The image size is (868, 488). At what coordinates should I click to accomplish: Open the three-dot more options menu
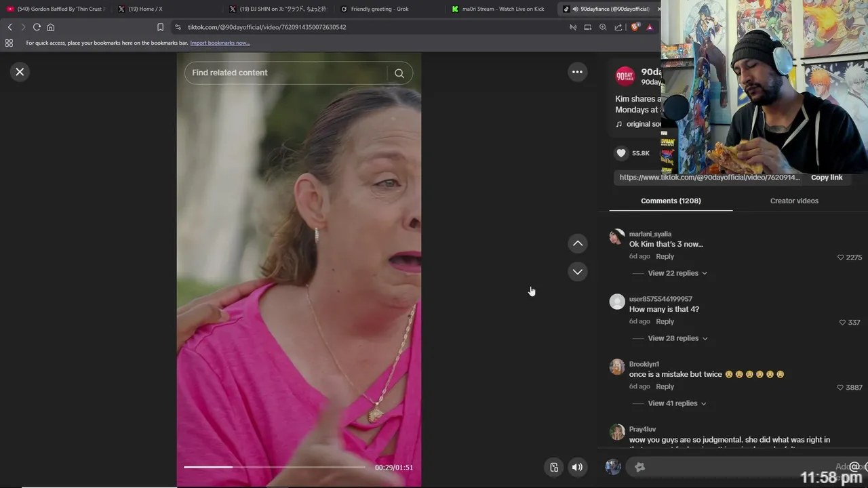[x=577, y=72]
